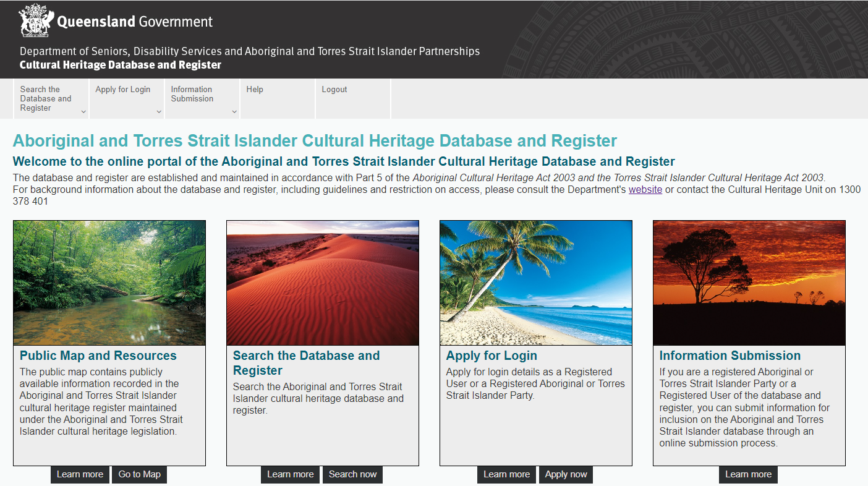Open the Help menu item

(x=278, y=98)
